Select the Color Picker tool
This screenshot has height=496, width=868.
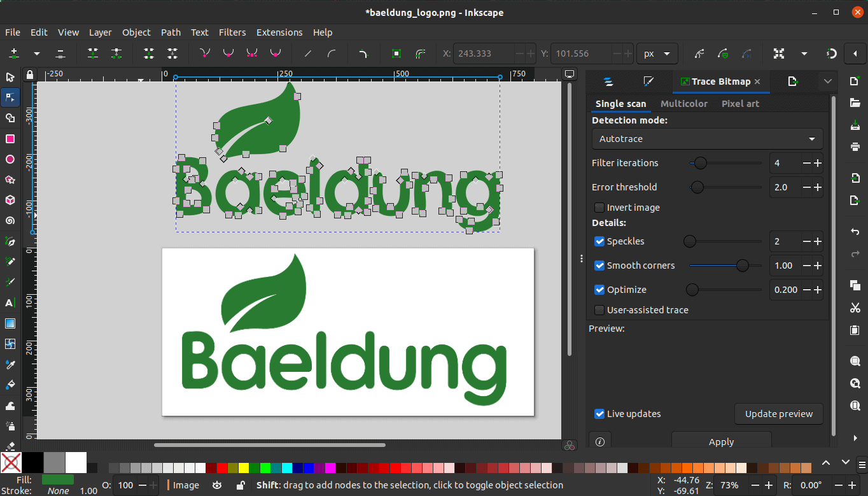click(10, 364)
